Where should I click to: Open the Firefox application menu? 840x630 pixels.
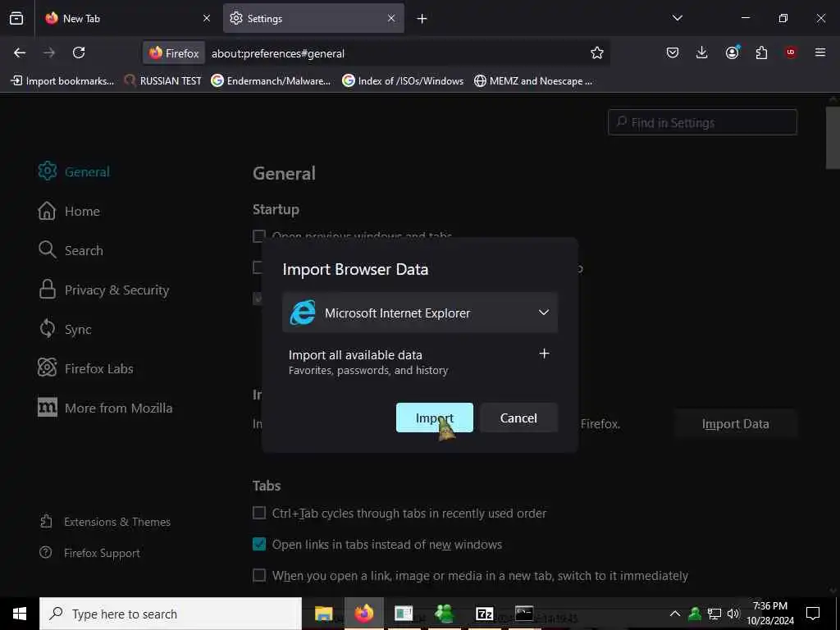[x=820, y=52]
